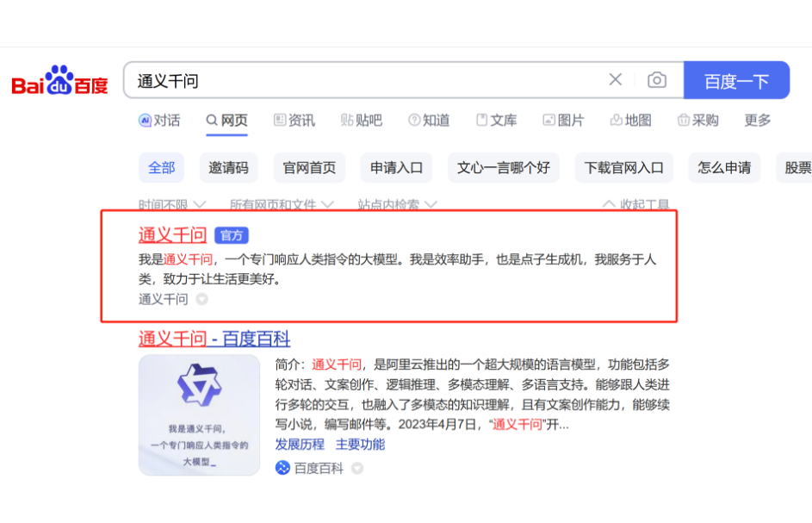Image resolution: width=812 pixels, height=523 pixels.
Task: Open the 文库 document search category
Action: click(497, 121)
